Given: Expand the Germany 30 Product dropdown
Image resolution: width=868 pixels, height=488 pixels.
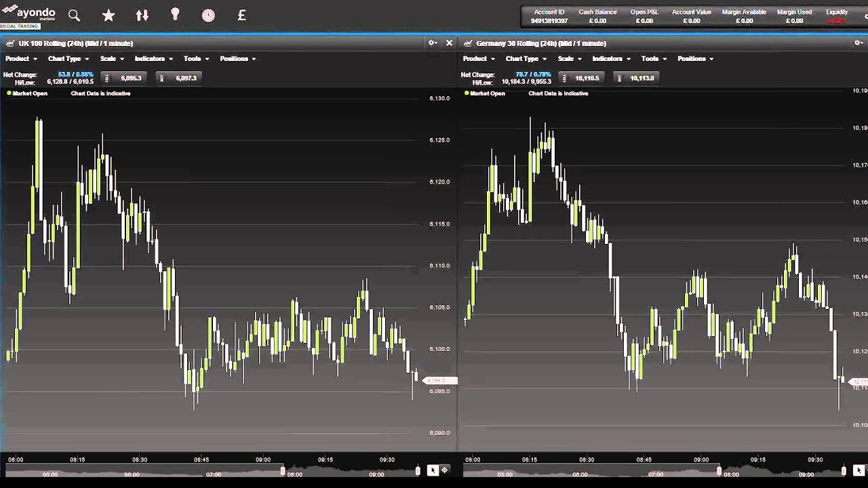Looking at the screenshot, I should click(479, 58).
